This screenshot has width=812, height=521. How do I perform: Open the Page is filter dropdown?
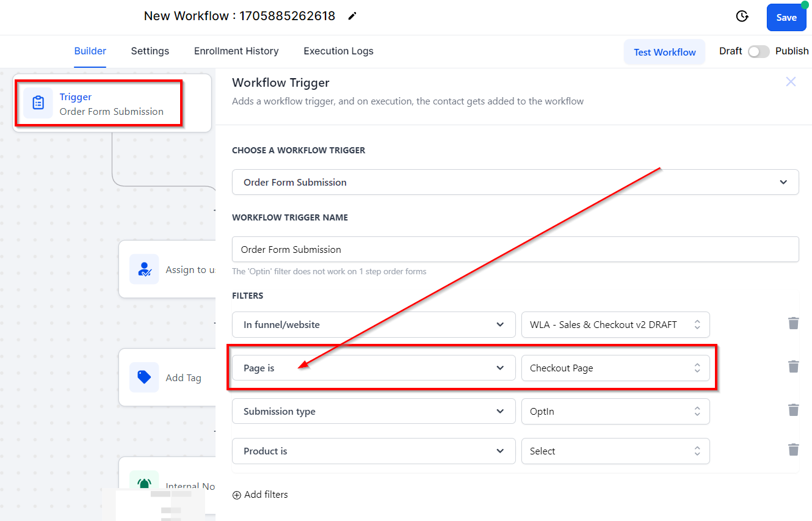click(373, 368)
